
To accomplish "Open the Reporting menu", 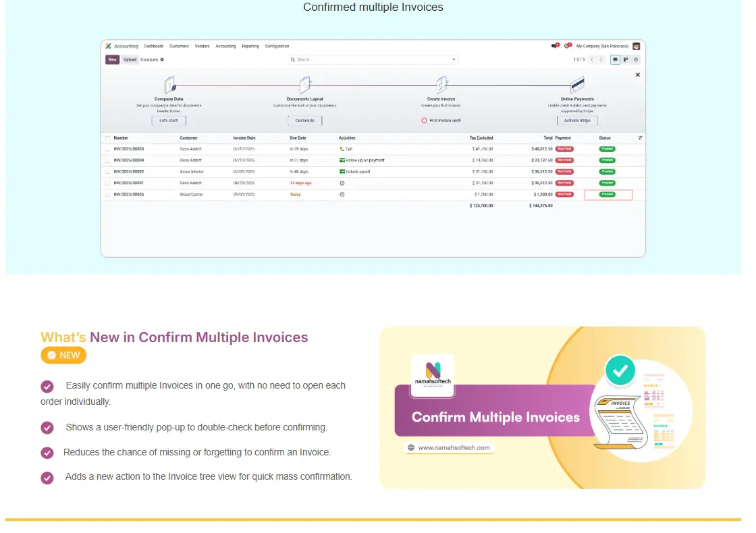I will coord(250,46).
